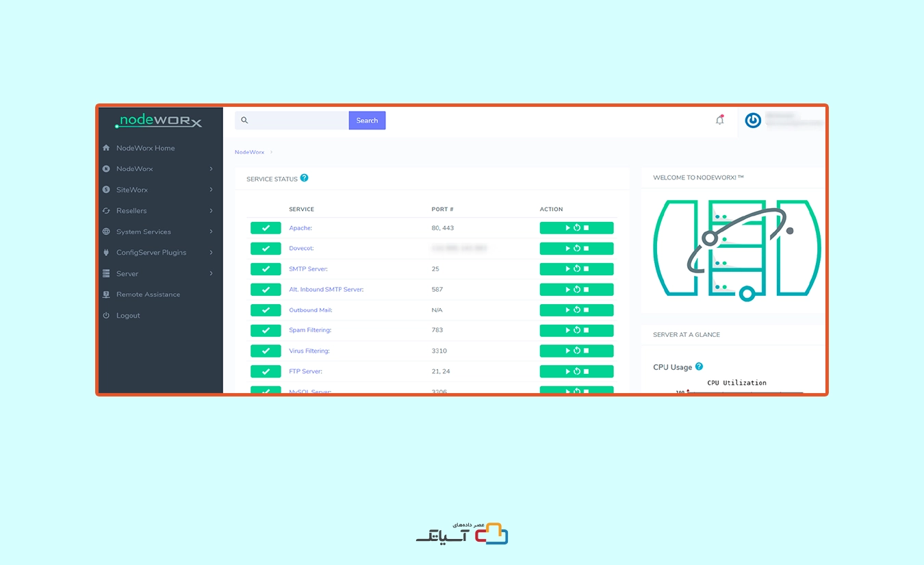Restart the Virus Filtering service
924x565 pixels.
[x=577, y=351]
